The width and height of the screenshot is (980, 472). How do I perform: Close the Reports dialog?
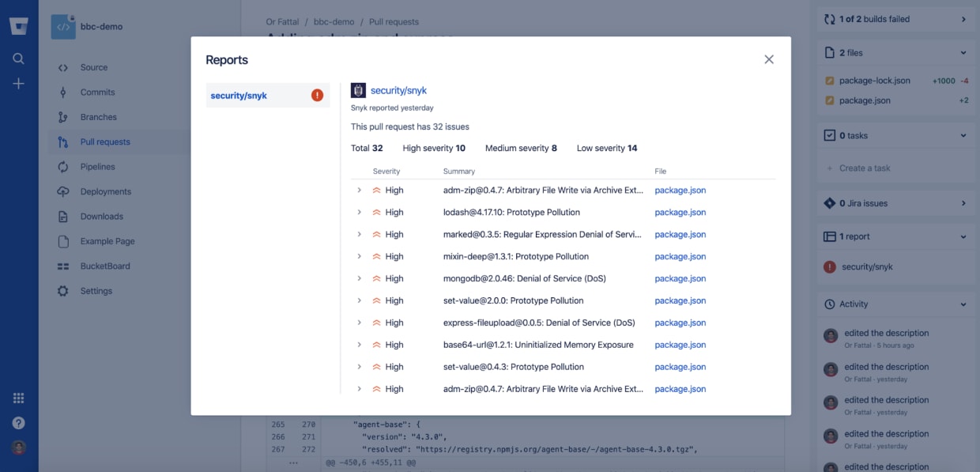coord(769,59)
